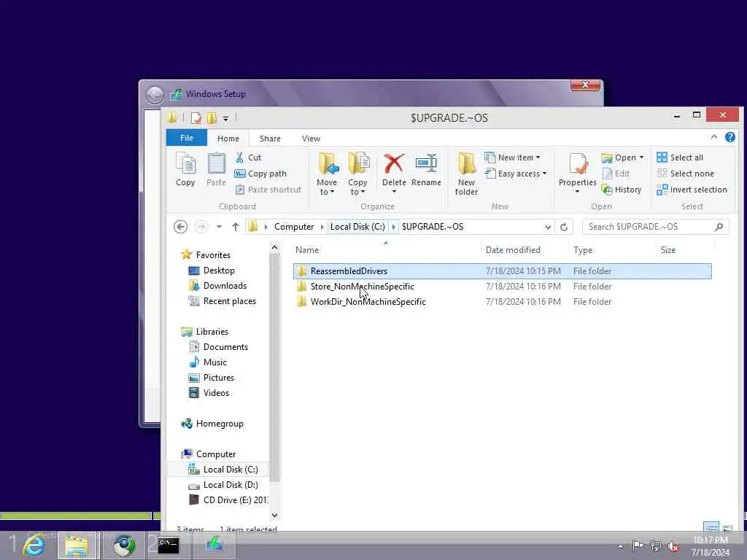Open Desktop in the navigation pane
Viewport: 747px width, 560px height.
pyautogui.click(x=219, y=270)
